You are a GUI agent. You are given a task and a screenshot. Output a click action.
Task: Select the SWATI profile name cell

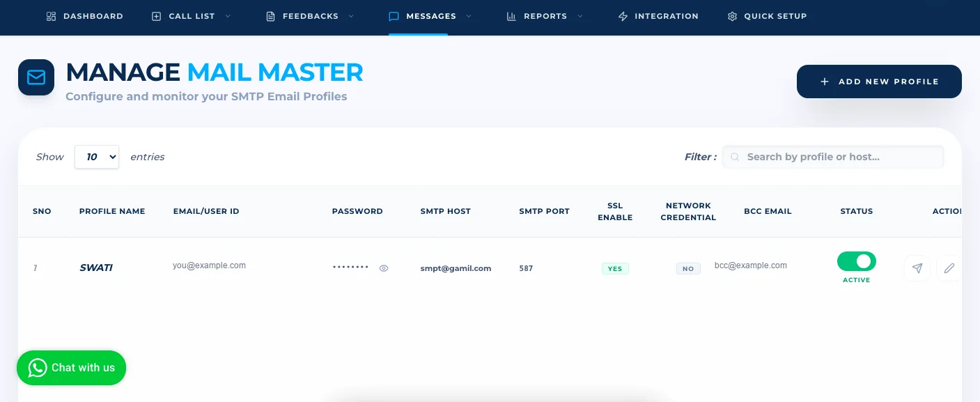pos(96,268)
